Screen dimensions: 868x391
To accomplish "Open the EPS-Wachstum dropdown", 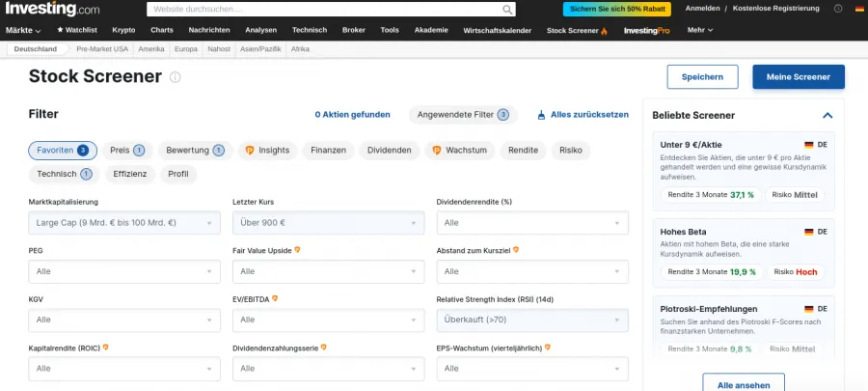I will [532, 369].
